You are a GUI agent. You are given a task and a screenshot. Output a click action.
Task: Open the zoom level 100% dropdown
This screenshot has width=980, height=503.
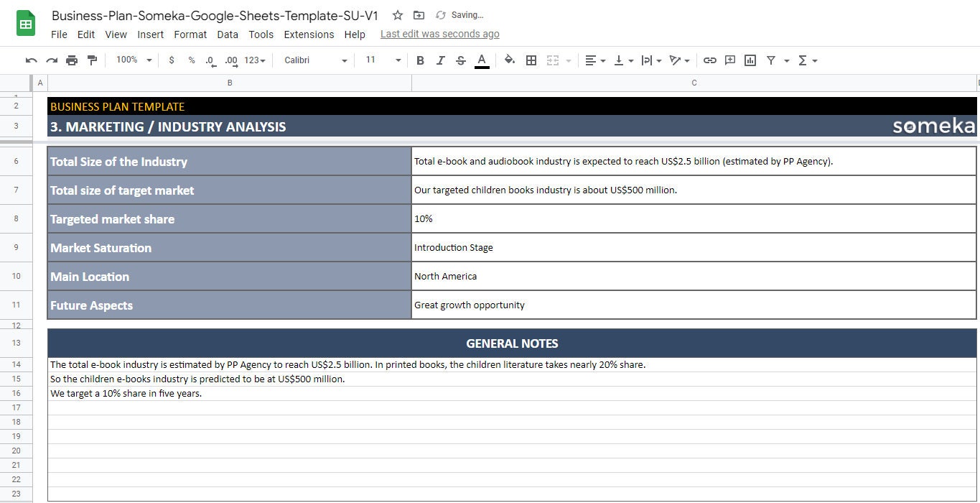coord(134,60)
